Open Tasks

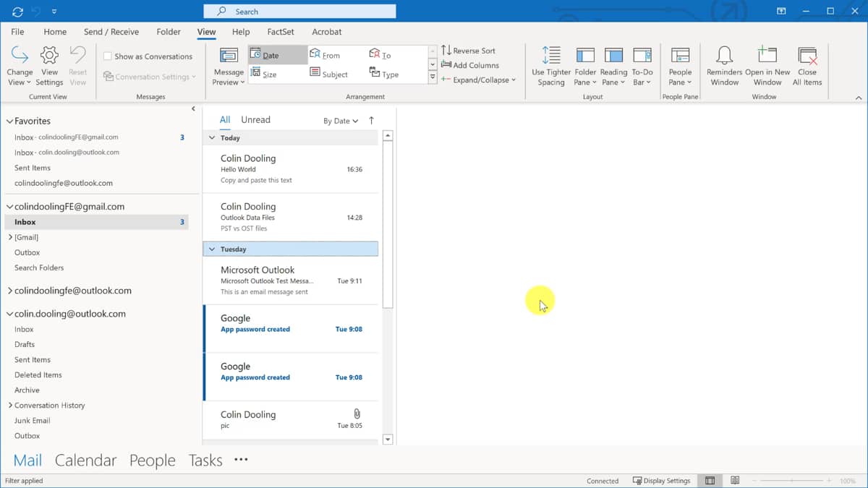tap(205, 460)
